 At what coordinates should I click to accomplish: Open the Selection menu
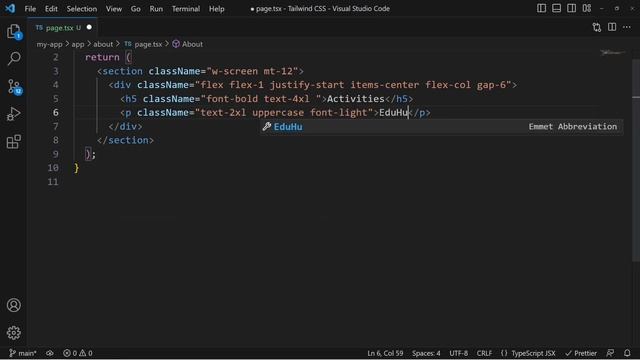coord(82,9)
